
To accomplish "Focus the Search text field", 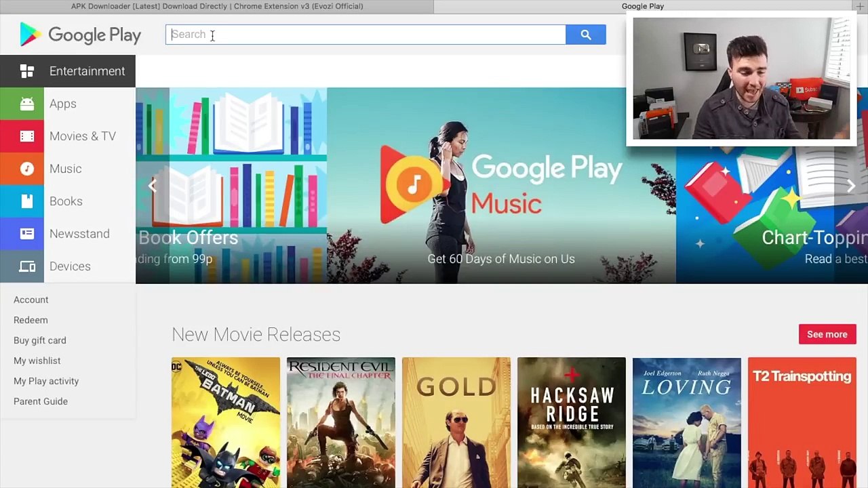I will (366, 35).
